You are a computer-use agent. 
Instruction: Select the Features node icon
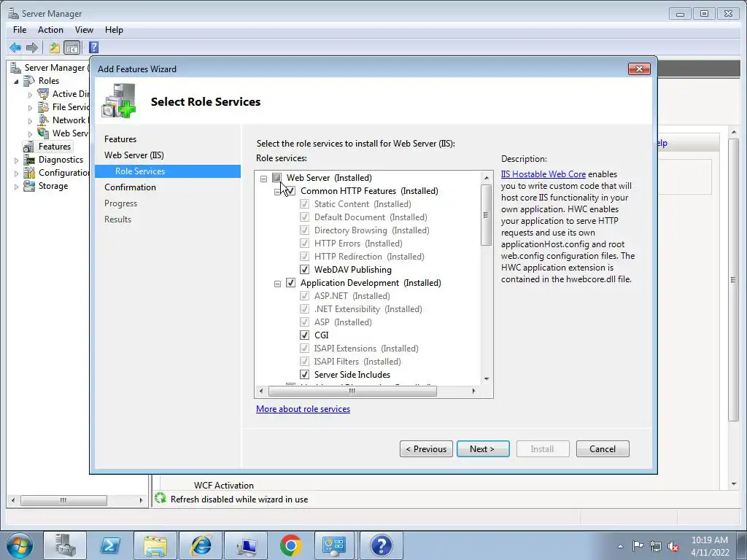29,146
